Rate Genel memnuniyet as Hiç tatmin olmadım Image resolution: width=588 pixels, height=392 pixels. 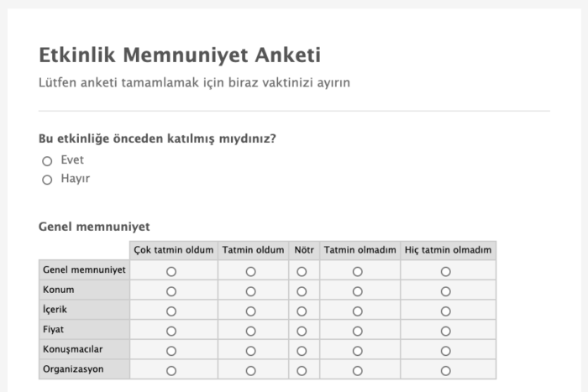pos(446,271)
